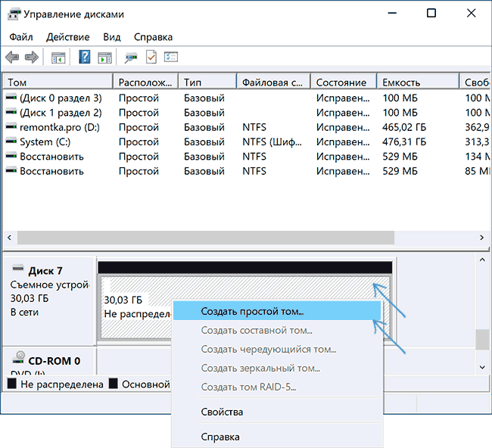Screen dimensions: 492x448
Task: Minimize the Управление дисками window
Action: coord(392,13)
